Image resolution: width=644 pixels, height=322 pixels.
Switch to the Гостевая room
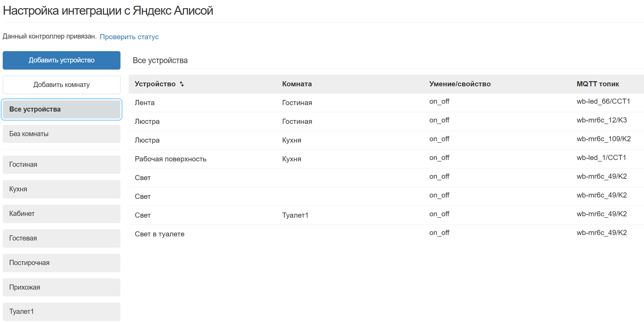[61, 238]
